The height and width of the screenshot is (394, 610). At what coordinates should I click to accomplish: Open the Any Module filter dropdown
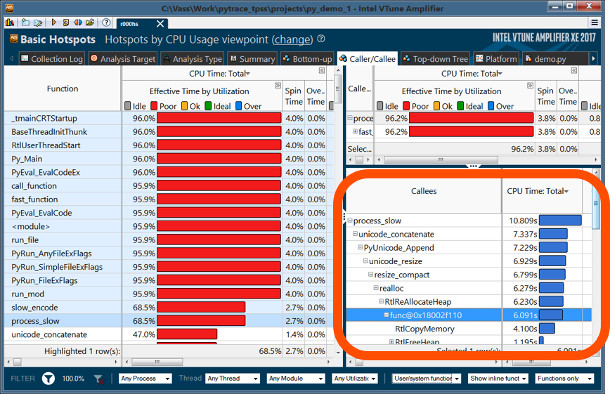[x=296, y=378]
